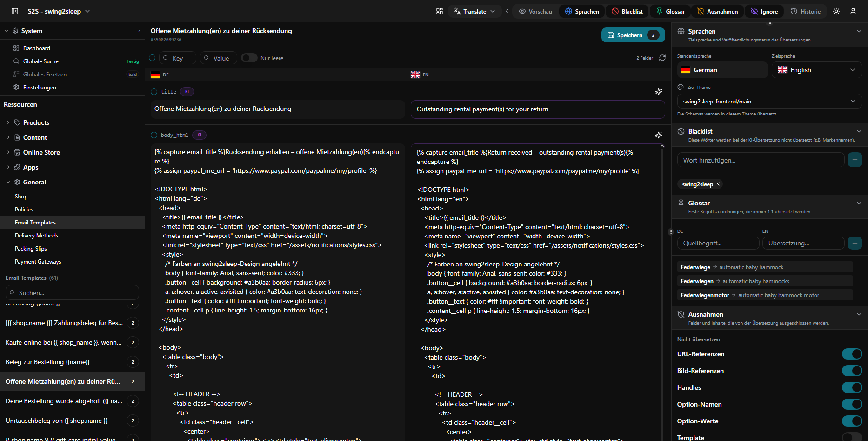Run AI translate sparkle for body_html field
This screenshot has height=441, width=868.
pos(659,135)
